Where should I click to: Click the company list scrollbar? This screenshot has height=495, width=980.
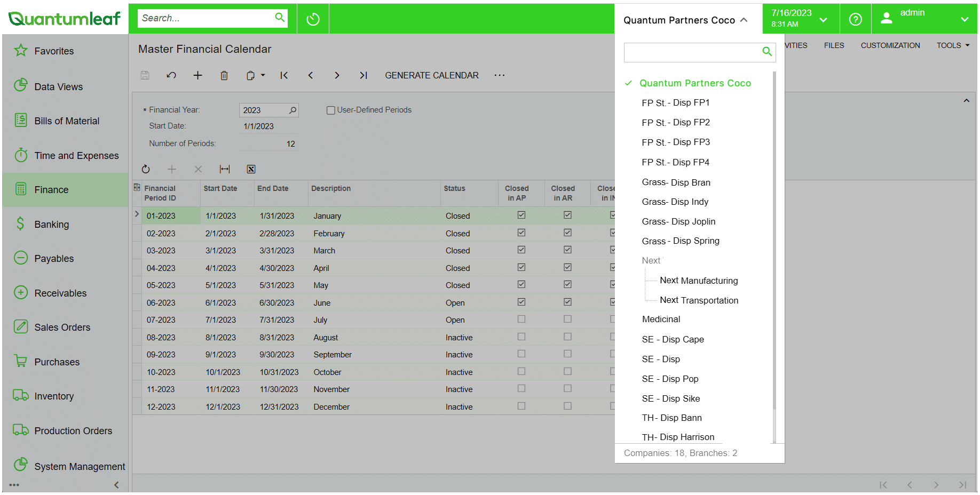coord(774,240)
